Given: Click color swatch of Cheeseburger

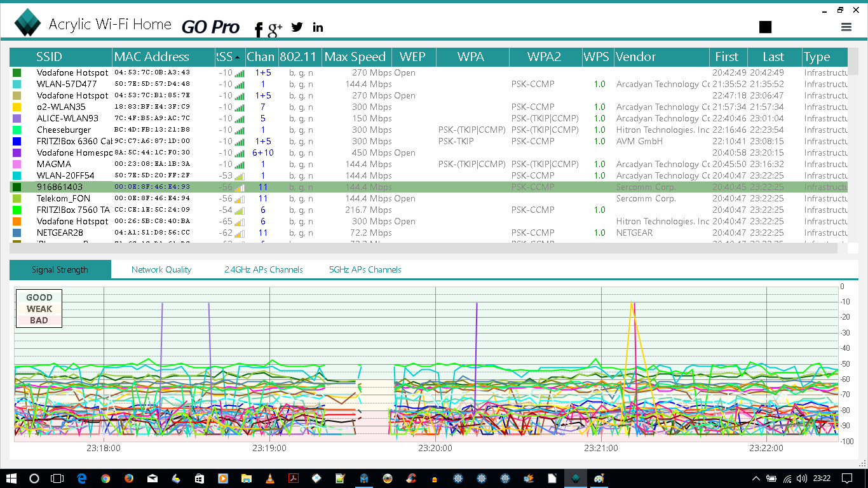Looking at the screenshot, I should pos(17,130).
